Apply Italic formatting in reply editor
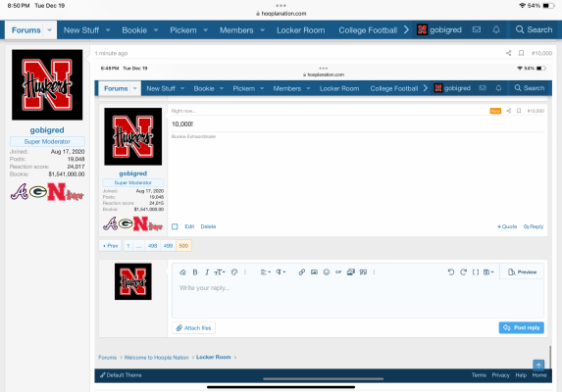The image size is (562, 392). tap(207, 272)
